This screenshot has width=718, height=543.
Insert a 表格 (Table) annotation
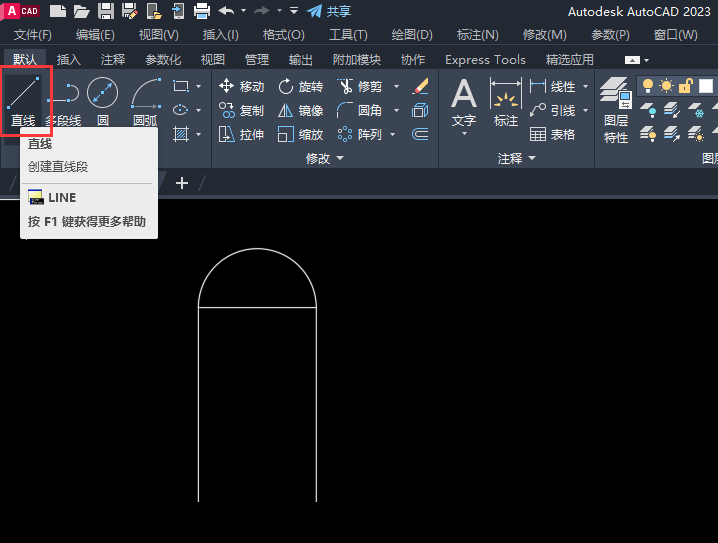click(553, 134)
